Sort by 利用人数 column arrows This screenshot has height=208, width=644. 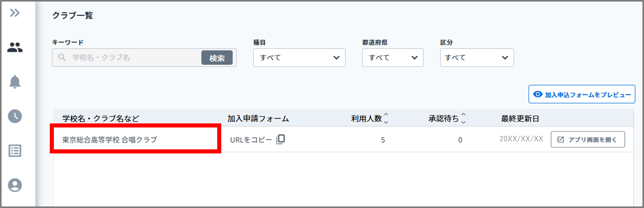386,118
